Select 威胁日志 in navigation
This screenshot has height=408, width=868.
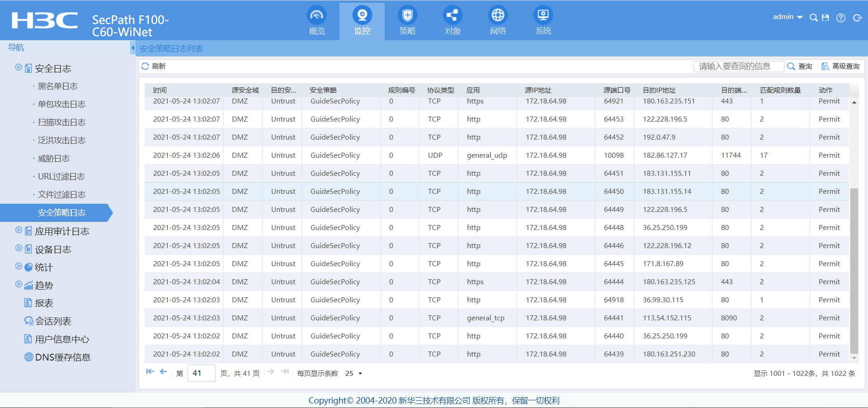pyautogui.click(x=54, y=159)
